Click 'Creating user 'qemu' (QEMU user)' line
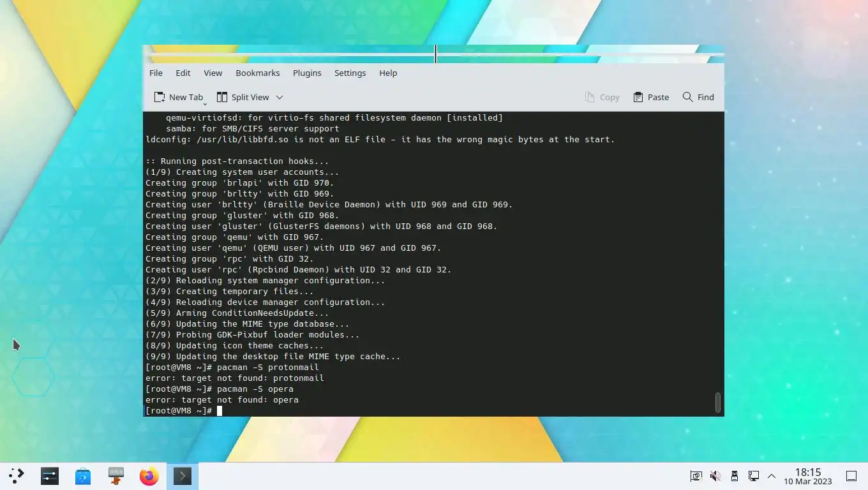Image resolution: width=868 pixels, height=490 pixels. pyautogui.click(x=294, y=248)
